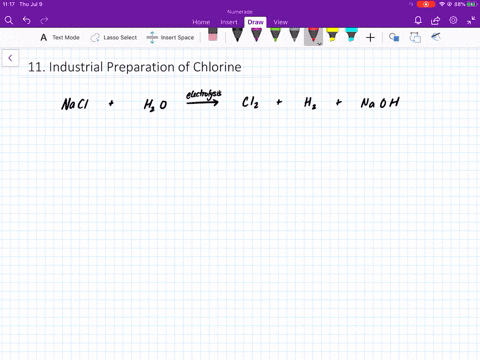Pick the black pen

(237, 35)
